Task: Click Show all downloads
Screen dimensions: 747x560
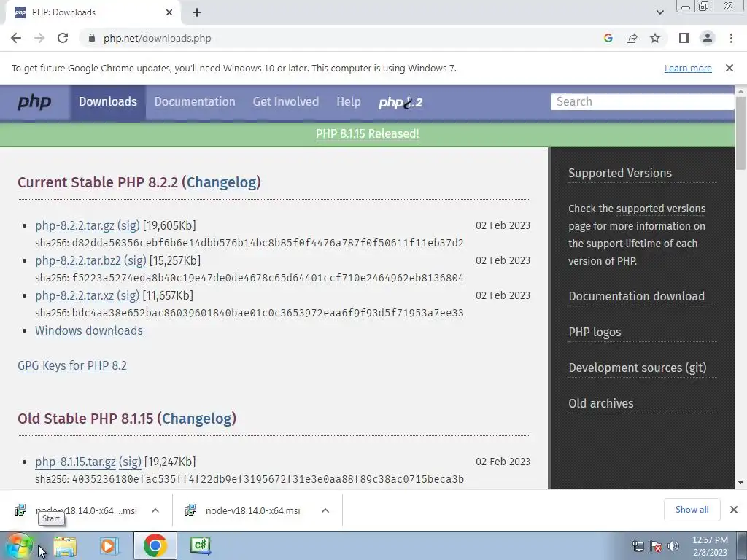Action: 692,510
